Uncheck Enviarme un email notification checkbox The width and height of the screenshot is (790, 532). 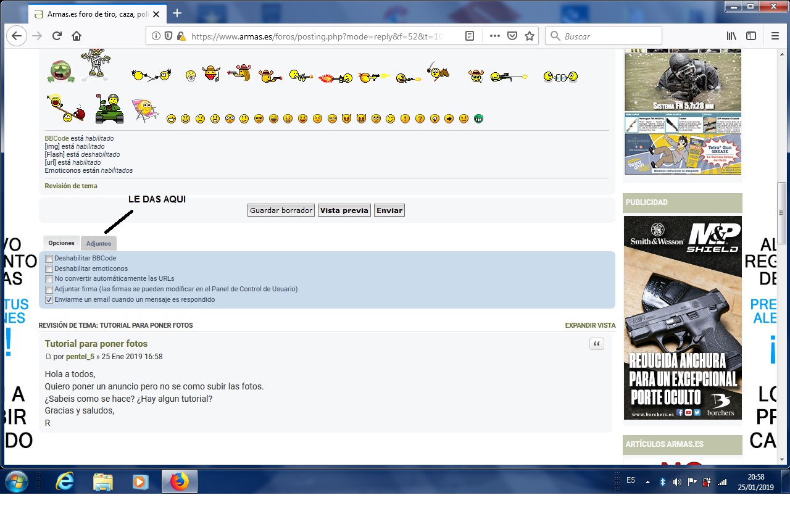pos(49,300)
